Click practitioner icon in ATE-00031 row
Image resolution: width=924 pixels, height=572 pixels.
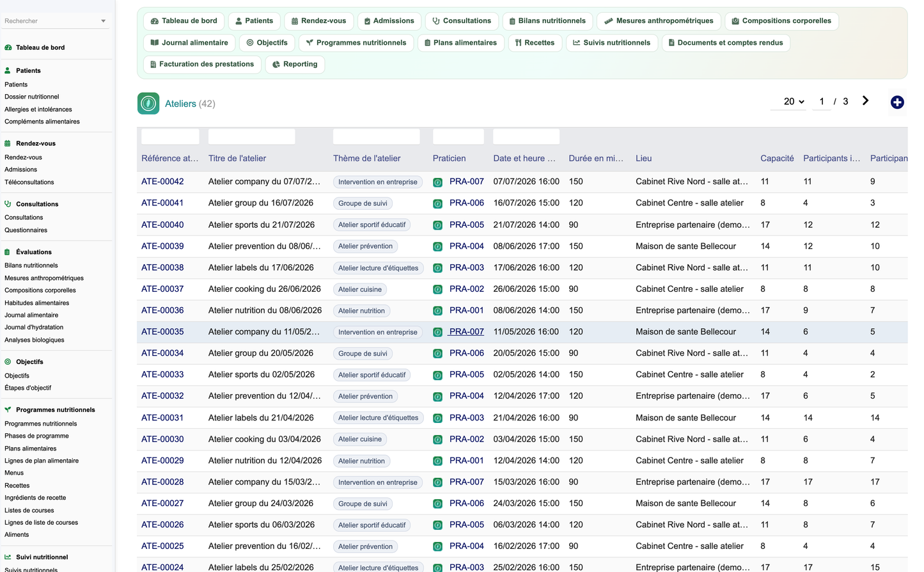tap(438, 418)
